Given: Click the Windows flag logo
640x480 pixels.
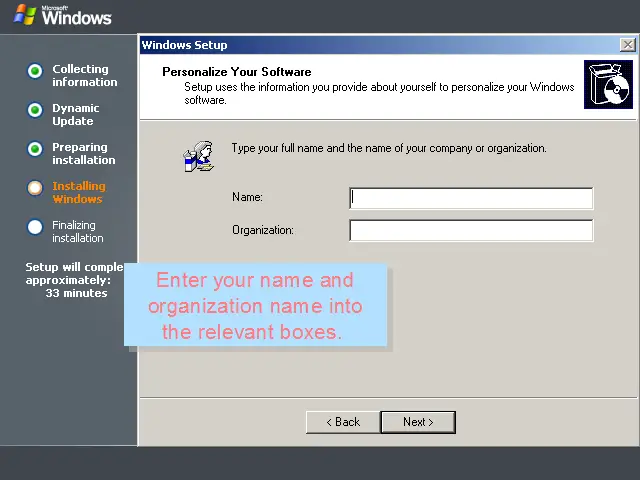Looking at the screenshot, I should (25, 15).
